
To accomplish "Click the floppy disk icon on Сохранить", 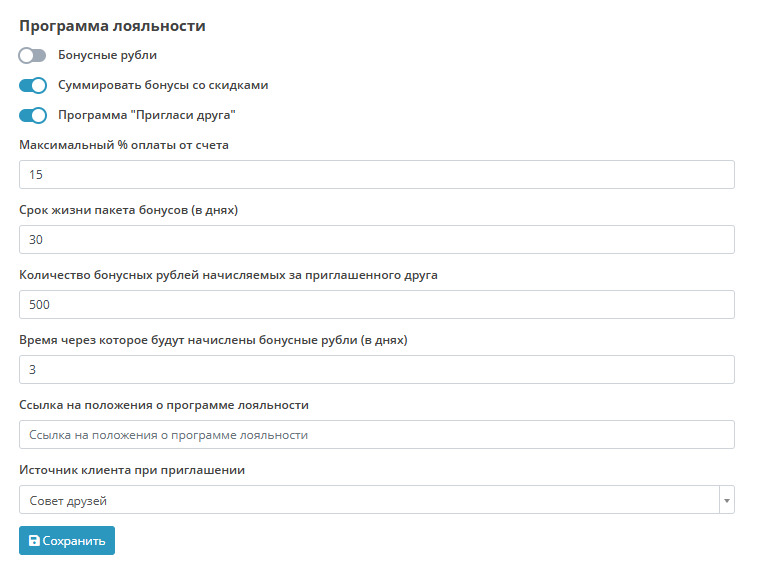I will 34,541.
